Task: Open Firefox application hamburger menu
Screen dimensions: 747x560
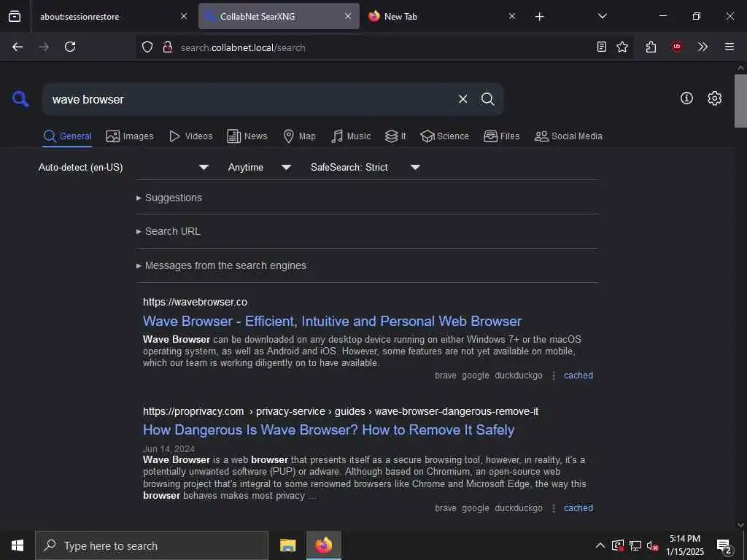Action: (729, 47)
